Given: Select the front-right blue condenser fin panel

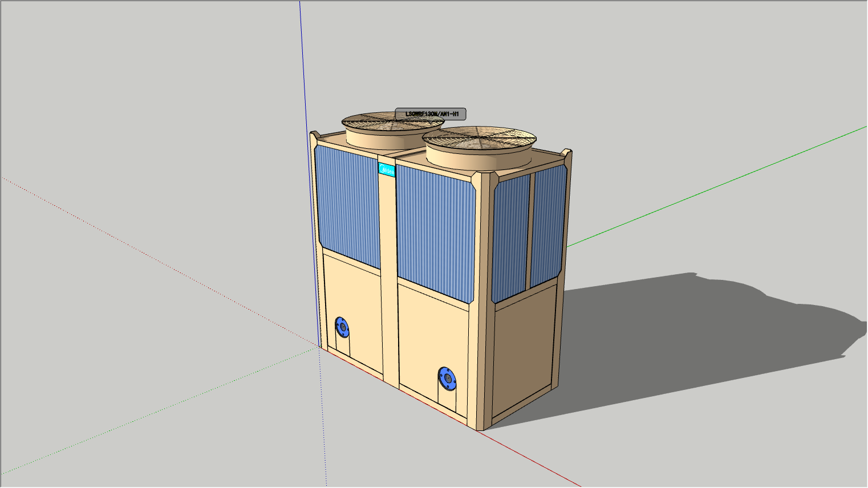Looking at the screenshot, I should 435,231.
